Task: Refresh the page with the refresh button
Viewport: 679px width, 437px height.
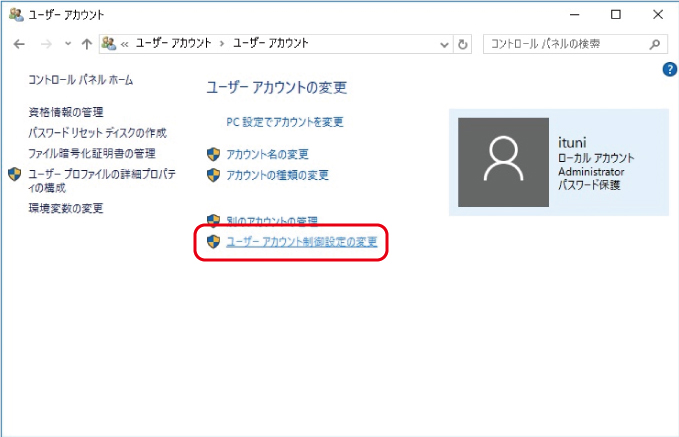Action: (462, 44)
